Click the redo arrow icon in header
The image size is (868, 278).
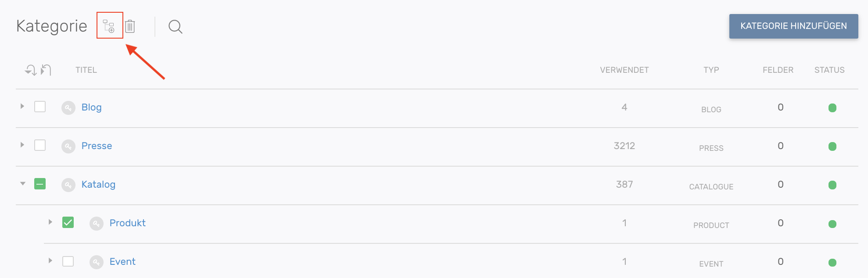[31, 70]
